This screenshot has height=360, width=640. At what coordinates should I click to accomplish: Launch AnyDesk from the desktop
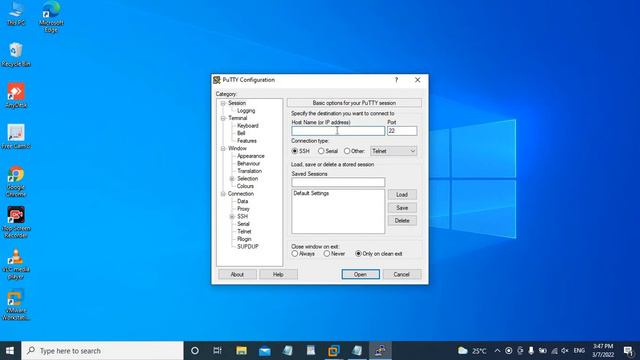tap(16, 96)
